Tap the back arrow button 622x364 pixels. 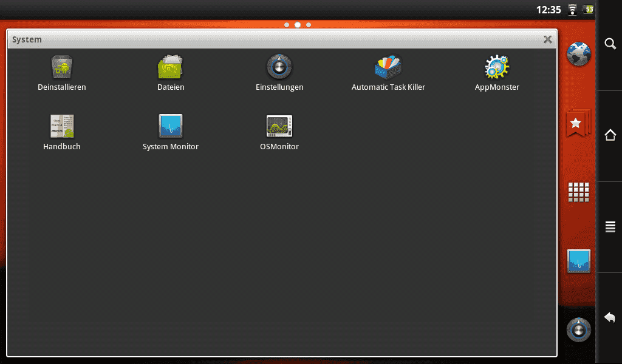(610, 317)
